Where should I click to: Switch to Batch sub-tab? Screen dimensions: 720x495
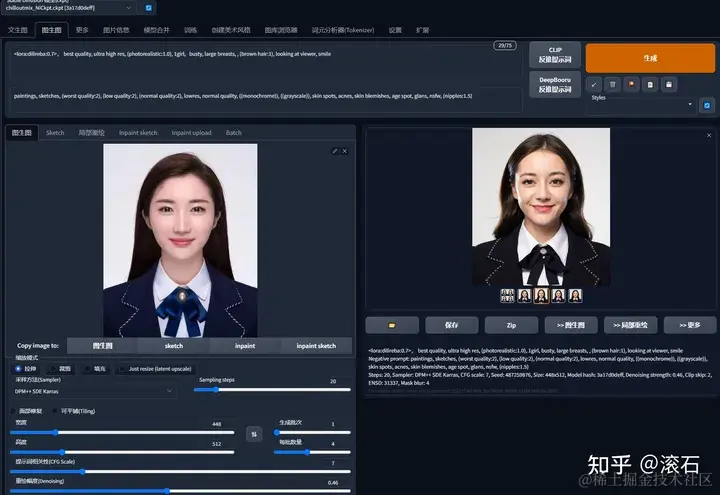pyautogui.click(x=234, y=133)
